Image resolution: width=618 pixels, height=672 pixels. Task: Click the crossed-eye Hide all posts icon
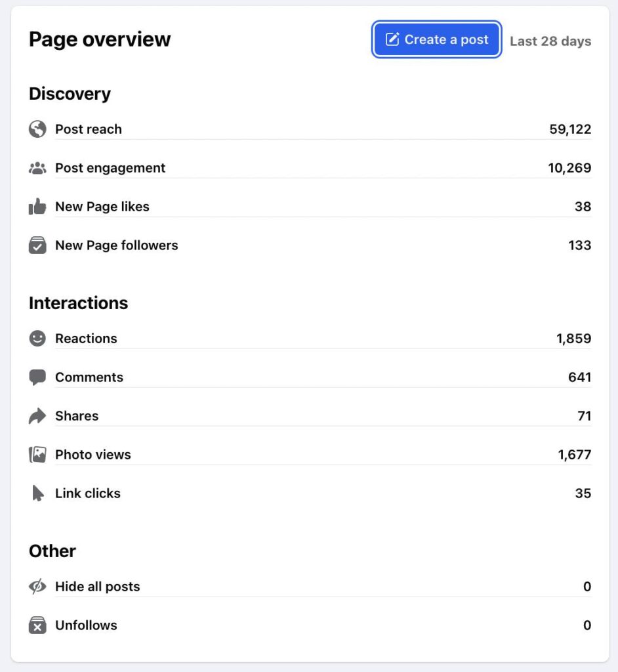[x=37, y=587]
